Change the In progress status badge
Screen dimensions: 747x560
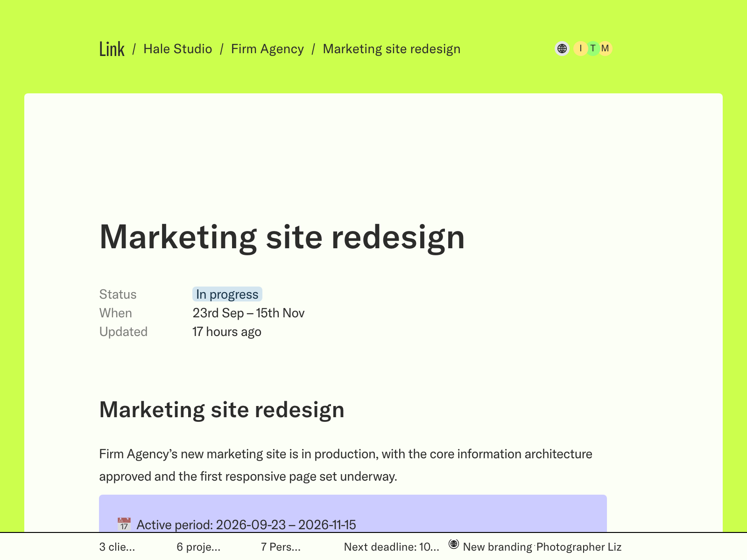227,294
